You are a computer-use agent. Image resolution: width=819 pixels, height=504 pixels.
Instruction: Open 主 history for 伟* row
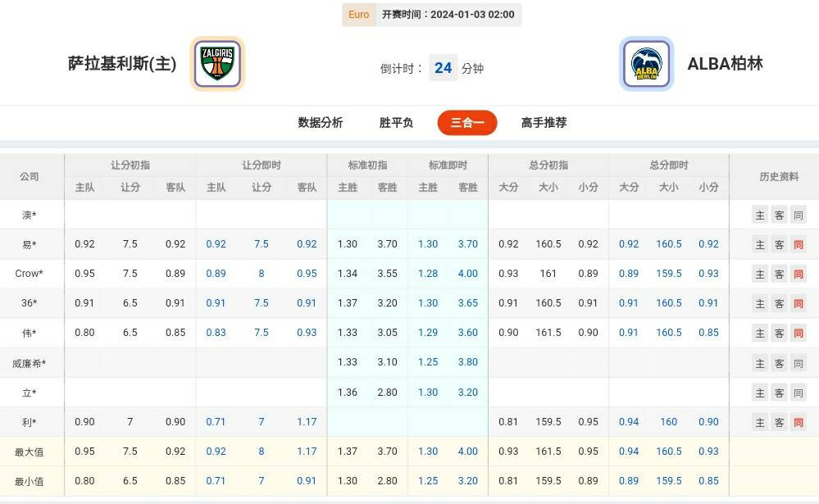pyautogui.click(x=760, y=333)
